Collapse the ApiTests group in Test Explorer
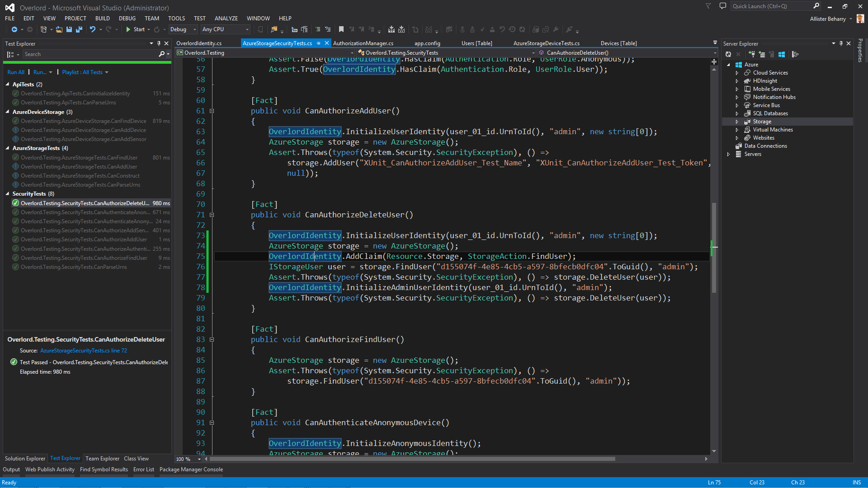The image size is (868, 488). (x=8, y=84)
